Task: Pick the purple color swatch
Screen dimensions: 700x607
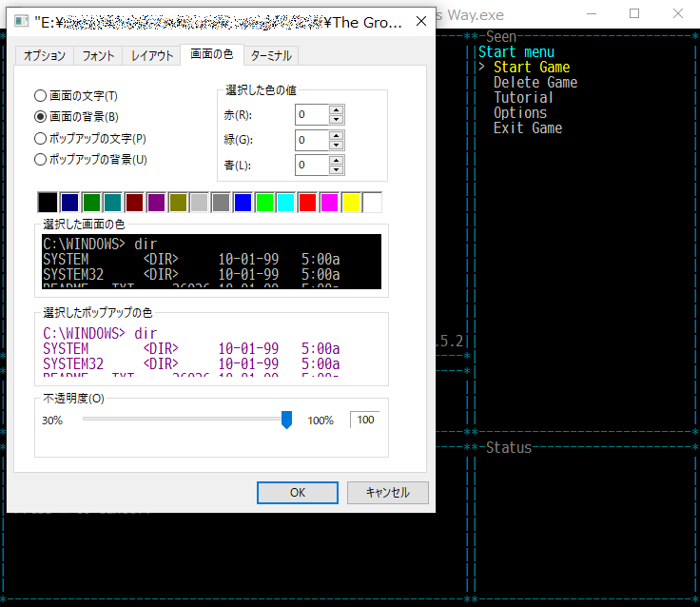Action: click(156, 203)
